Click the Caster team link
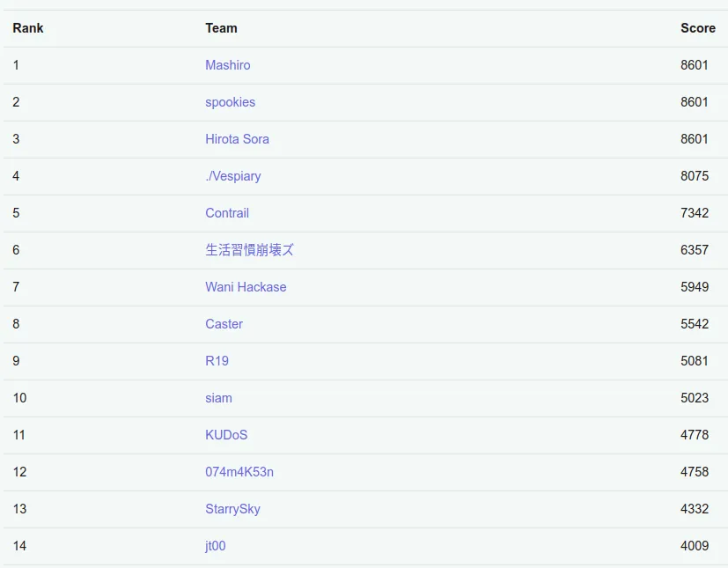This screenshot has width=728, height=568. (224, 324)
